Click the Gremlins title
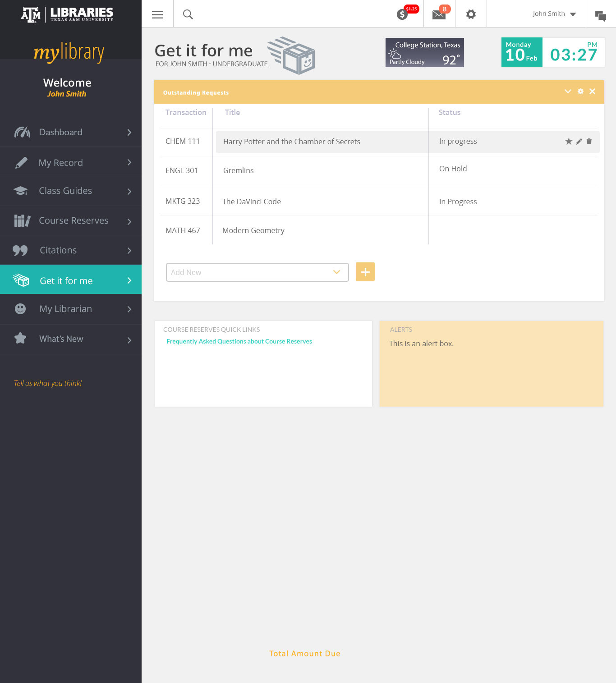Screen dimensions: 616x683 coord(238,170)
